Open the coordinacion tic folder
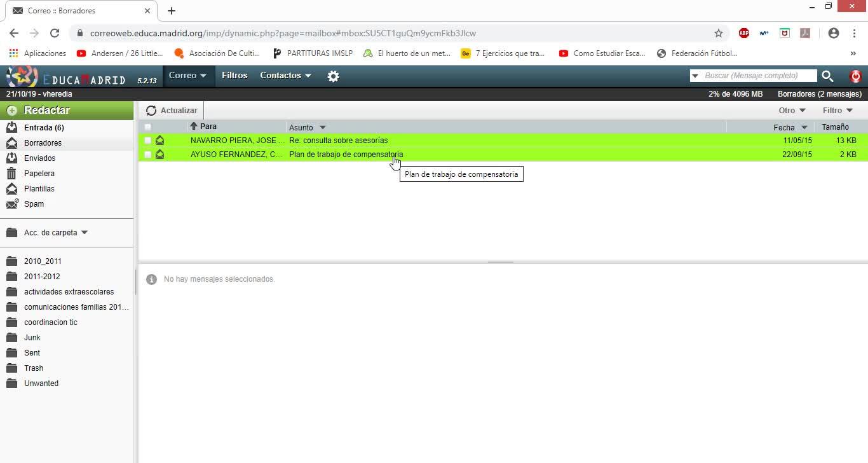 51,322
